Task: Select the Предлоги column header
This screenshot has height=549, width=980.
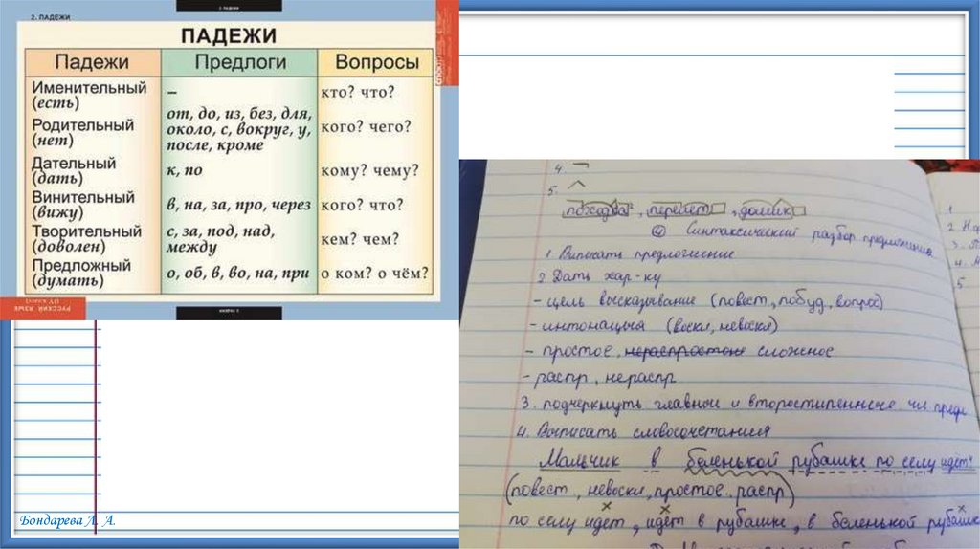Action: (240, 63)
